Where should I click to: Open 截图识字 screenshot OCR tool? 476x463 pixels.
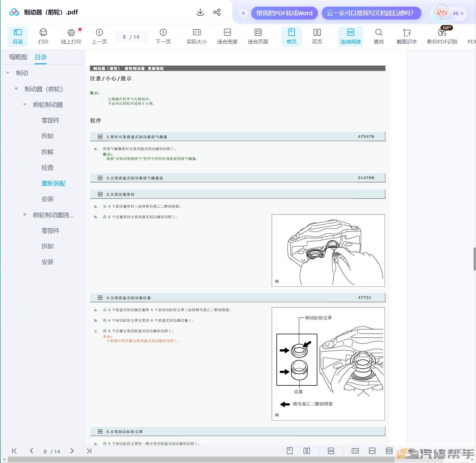coord(407,36)
